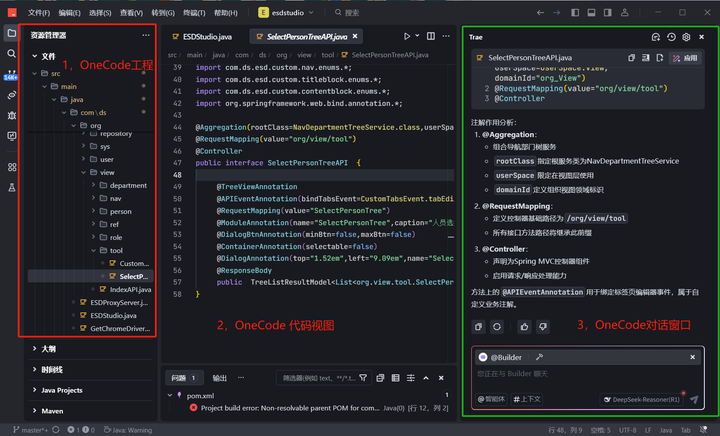Open the Search view in activity bar
This screenshot has height=436, width=720.
11,54
